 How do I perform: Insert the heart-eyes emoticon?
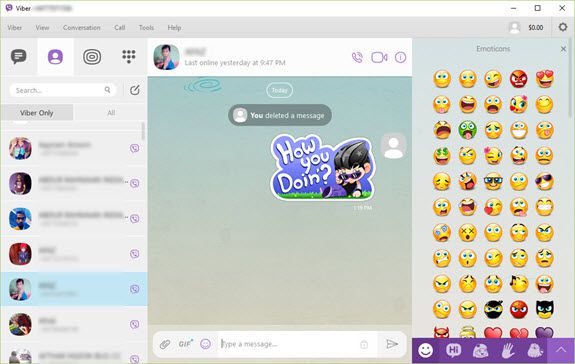[x=545, y=78]
